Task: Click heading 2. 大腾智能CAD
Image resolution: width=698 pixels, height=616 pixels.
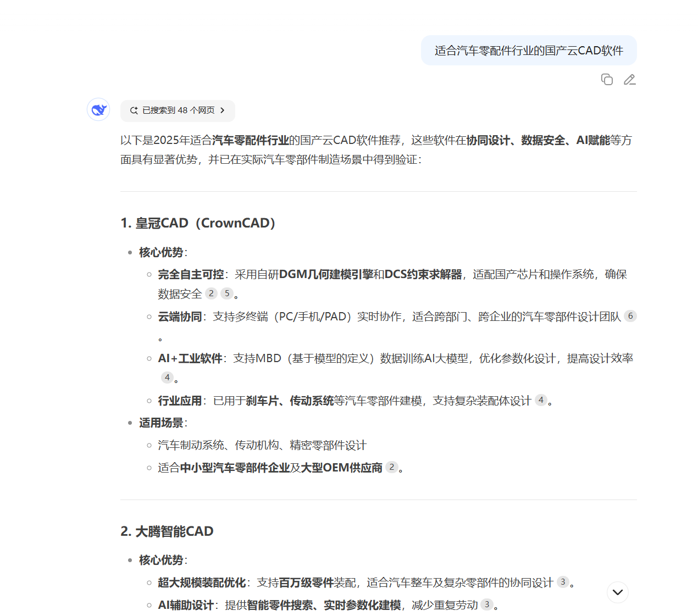Action: tap(167, 531)
